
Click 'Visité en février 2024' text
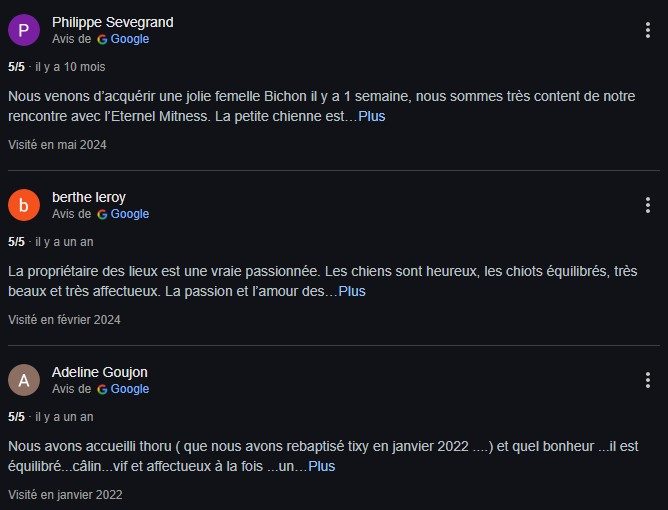pyautogui.click(x=64, y=319)
